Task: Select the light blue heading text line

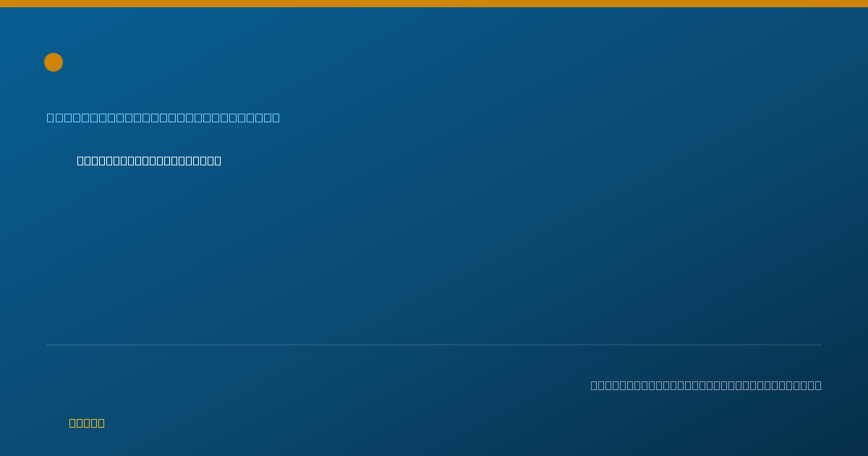Action: (x=163, y=117)
